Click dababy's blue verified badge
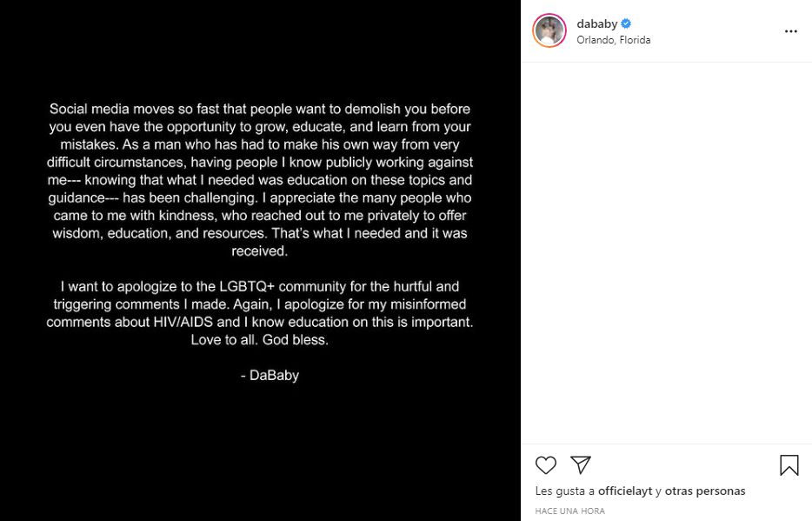Screen dimensions: 812x521 point(628,23)
